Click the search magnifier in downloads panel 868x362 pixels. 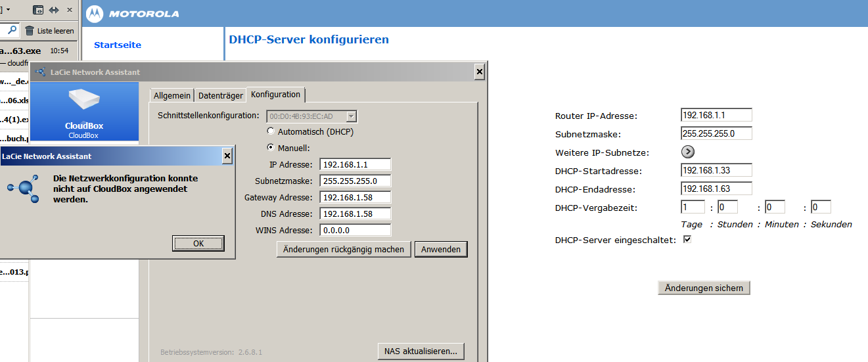[12, 30]
